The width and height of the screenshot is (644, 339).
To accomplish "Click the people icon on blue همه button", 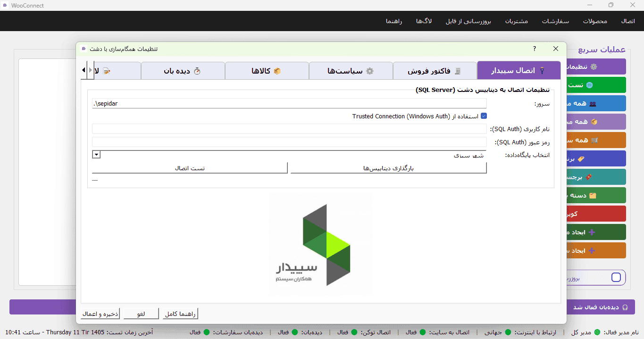I will pyautogui.click(x=593, y=103).
